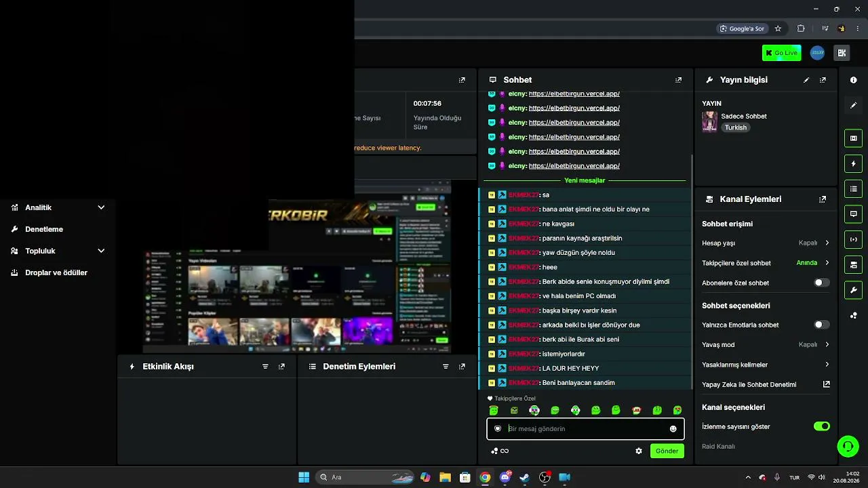Open Discord from the taskbar

(x=505, y=477)
